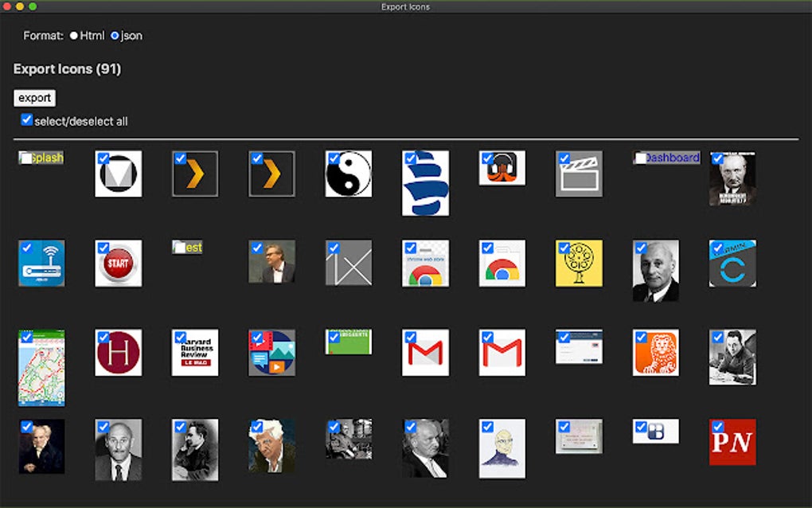This screenshot has height=508, width=812.
Task: Select the Garmin Connect icon
Action: 732,264
